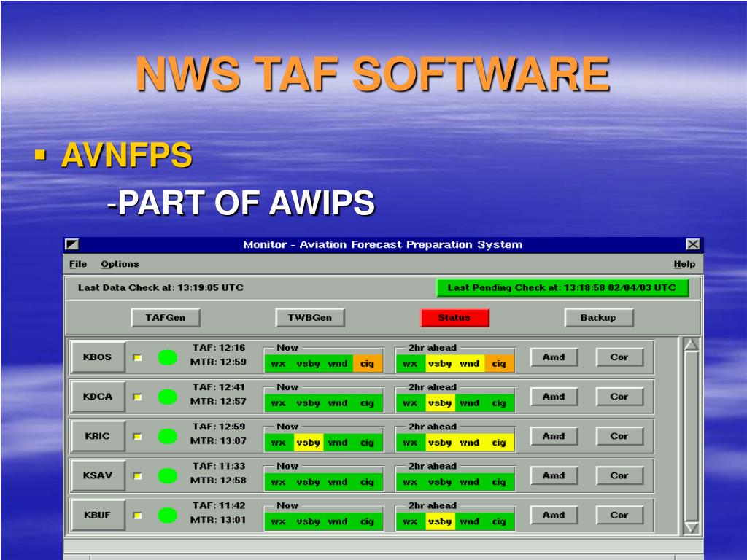This screenshot has height=560, width=747.
Task: Click yellow cig indicator in KRIC 2hr ahead
Action: click(499, 443)
